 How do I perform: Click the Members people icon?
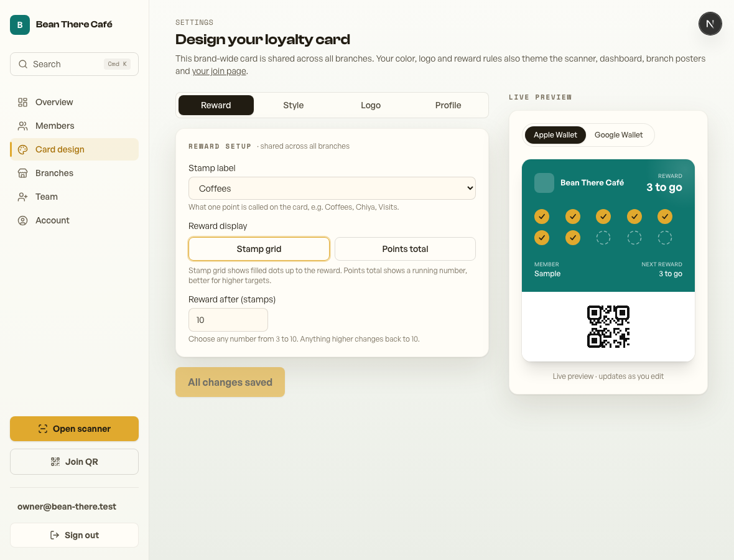(x=22, y=126)
